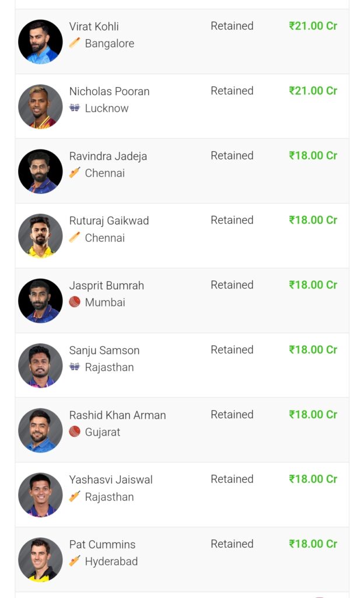Click the red ball icon beside Gujarat
The width and height of the screenshot is (364, 598).
pyautogui.click(x=75, y=432)
